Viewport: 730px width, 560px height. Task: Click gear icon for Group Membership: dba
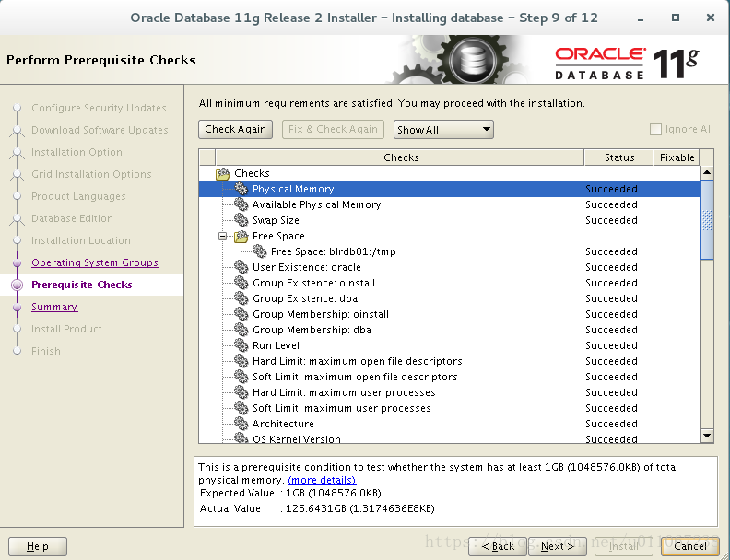[241, 330]
